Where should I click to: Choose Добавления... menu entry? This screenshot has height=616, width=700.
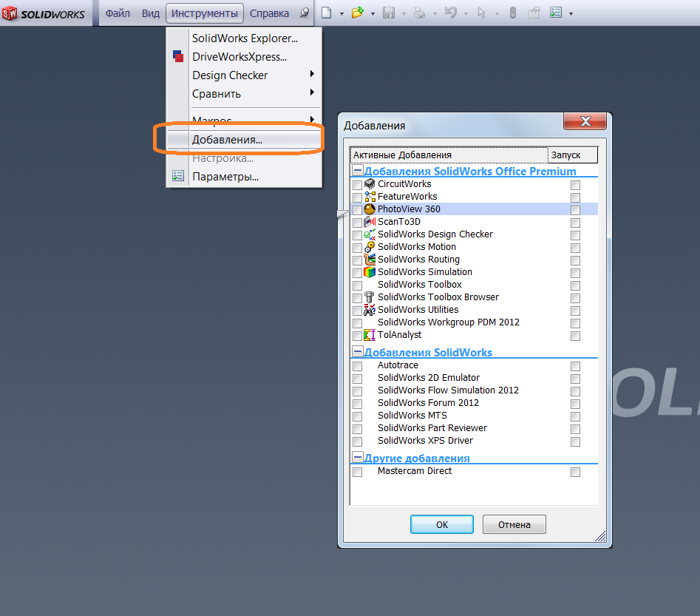244,140
